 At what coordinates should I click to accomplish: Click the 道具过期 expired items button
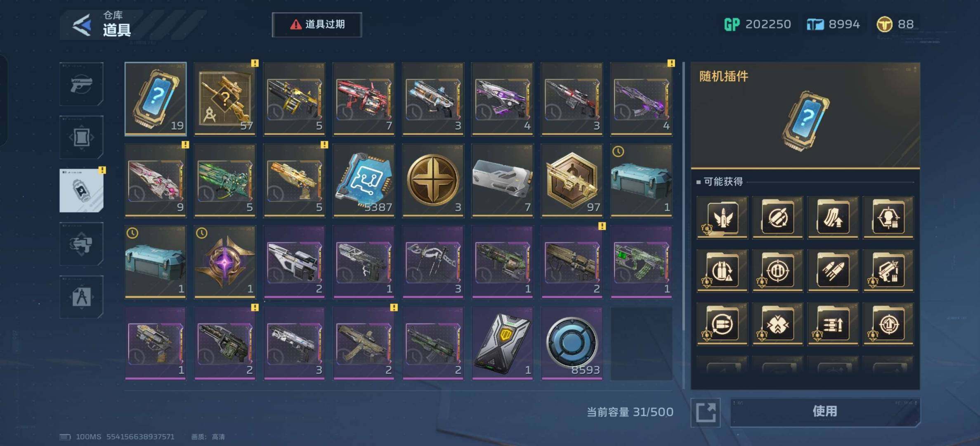coord(317,25)
